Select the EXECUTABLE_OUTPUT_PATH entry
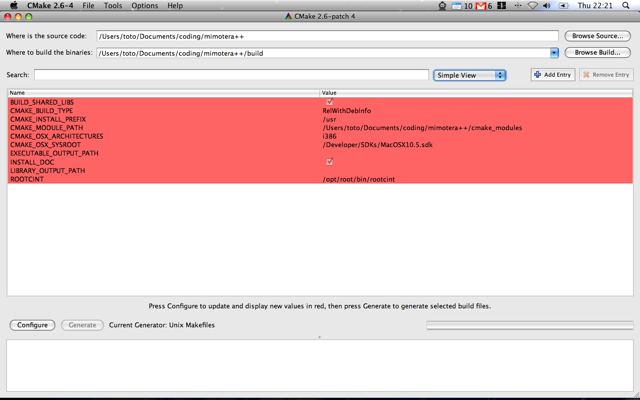This screenshot has height=400, width=640. pyautogui.click(x=54, y=153)
